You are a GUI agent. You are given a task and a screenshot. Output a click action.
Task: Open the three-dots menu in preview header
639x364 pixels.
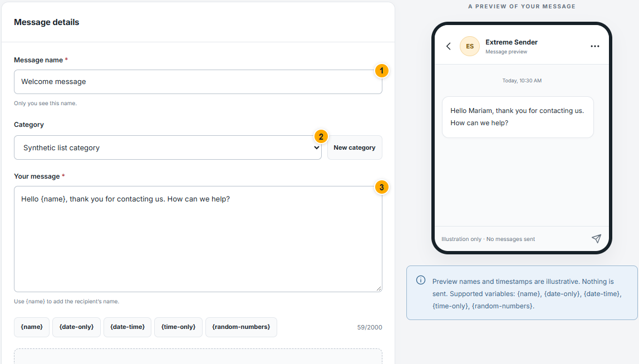pyautogui.click(x=595, y=46)
